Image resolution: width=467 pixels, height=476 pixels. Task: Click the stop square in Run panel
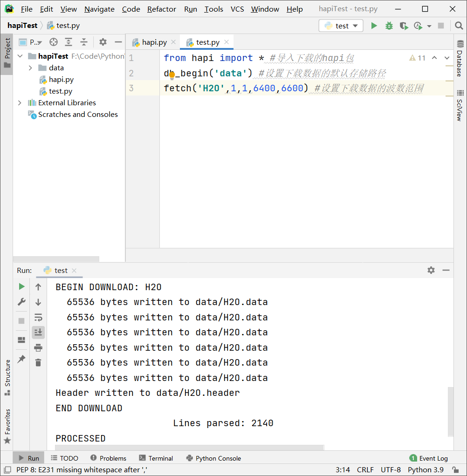21,321
